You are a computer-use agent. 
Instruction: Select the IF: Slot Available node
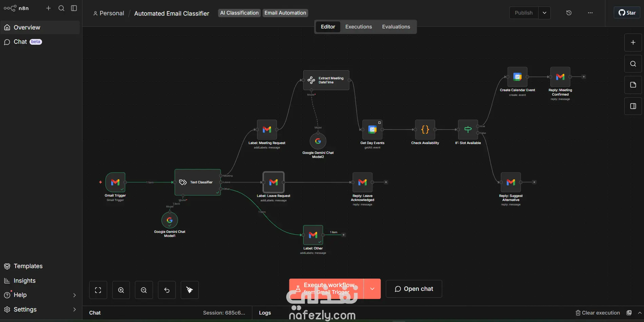468,129
